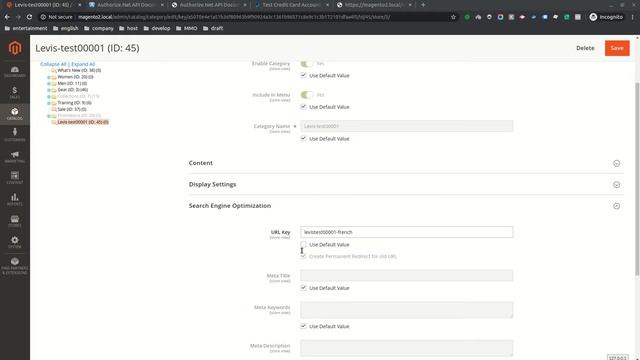Open the System menu in sidebar
The width and height of the screenshot is (640, 360).
tap(15, 242)
